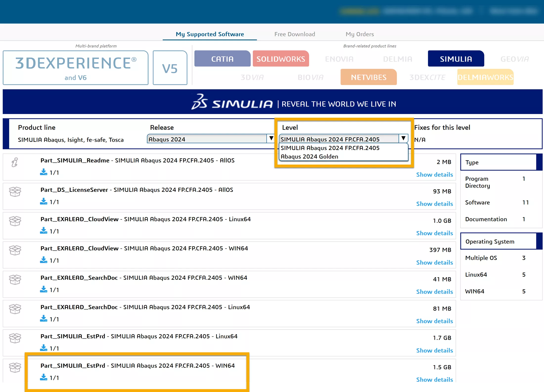Open the NETVIBES product line

pyautogui.click(x=368, y=77)
